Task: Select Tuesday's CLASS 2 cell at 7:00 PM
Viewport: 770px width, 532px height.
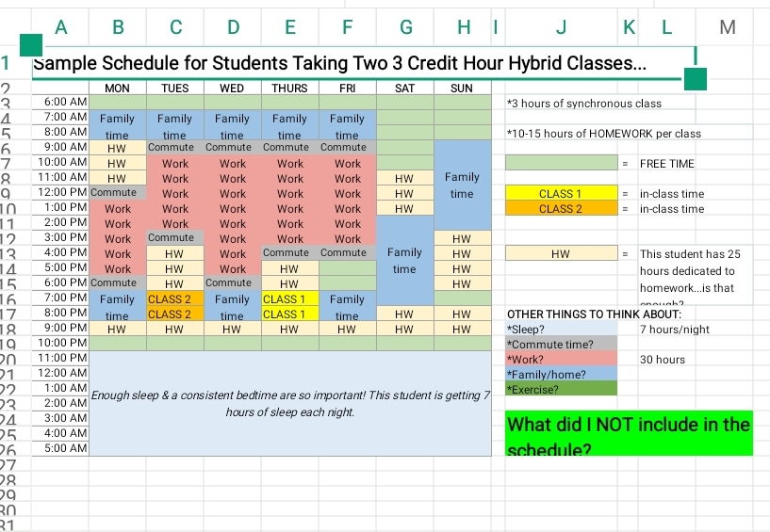Action: pos(174,298)
